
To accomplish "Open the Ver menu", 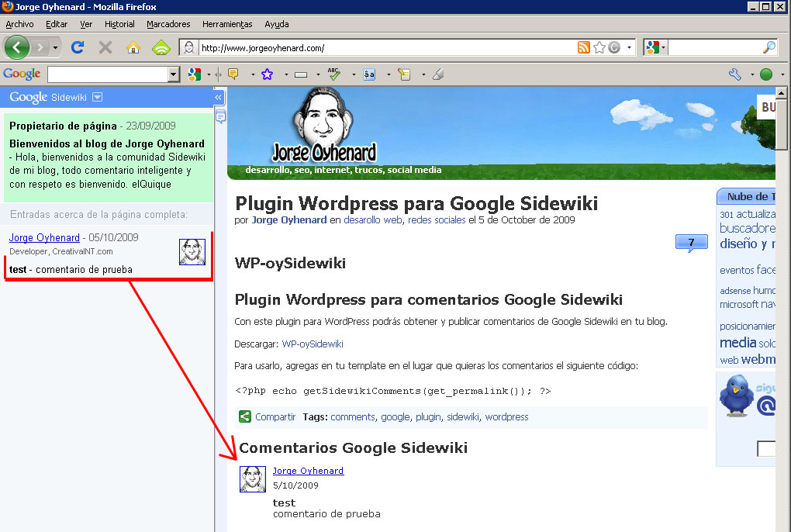I will click(86, 24).
